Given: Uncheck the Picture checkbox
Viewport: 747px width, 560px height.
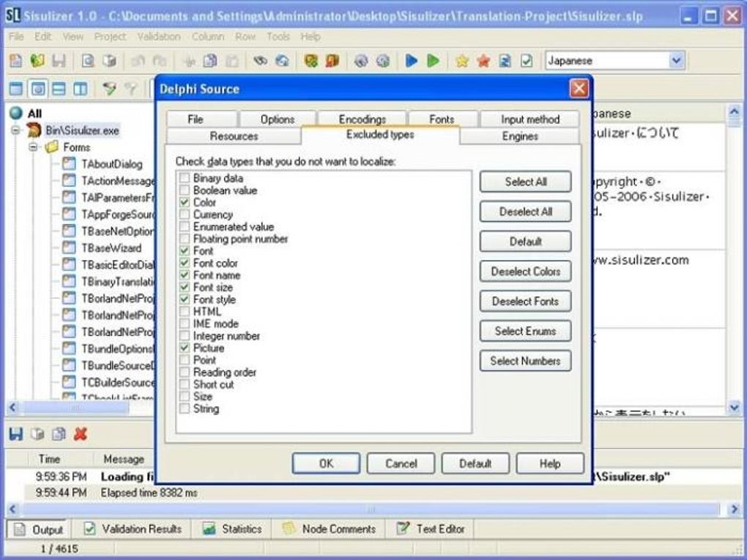Looking at the screenshot, I should 184,348.
